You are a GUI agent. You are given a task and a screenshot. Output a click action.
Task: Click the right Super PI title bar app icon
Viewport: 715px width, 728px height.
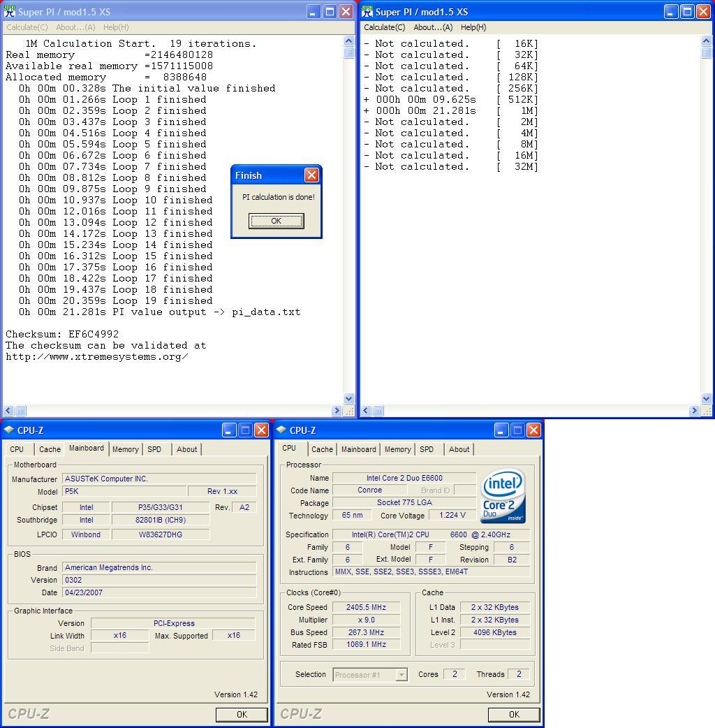367,11
